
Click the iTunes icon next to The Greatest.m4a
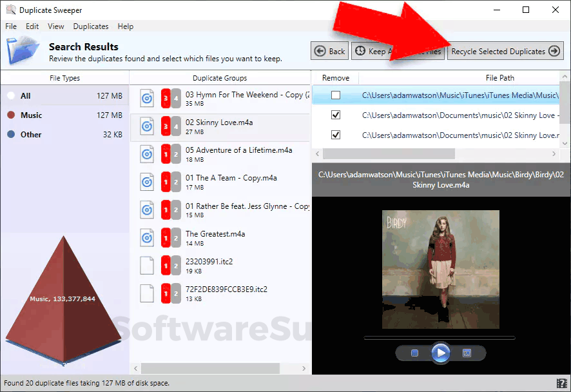click(146, 237)
